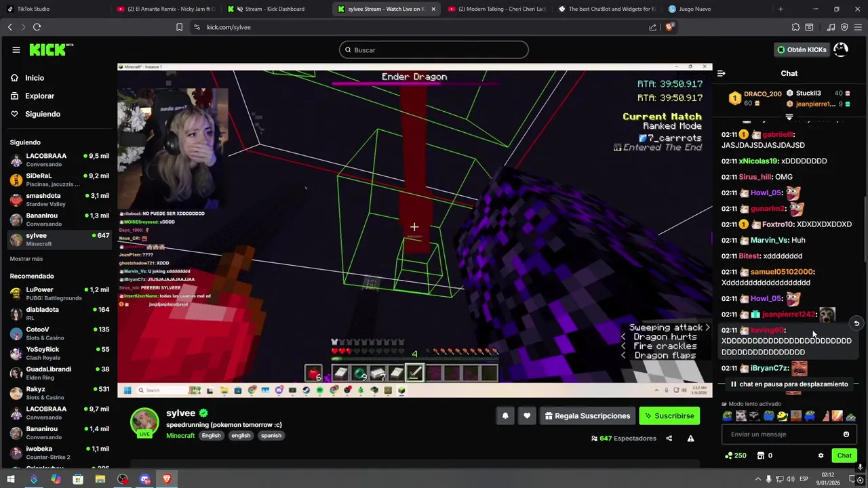This screenshot has width=868, height=488.
Task: Open Windows Start menu
Action: point(11,479)
